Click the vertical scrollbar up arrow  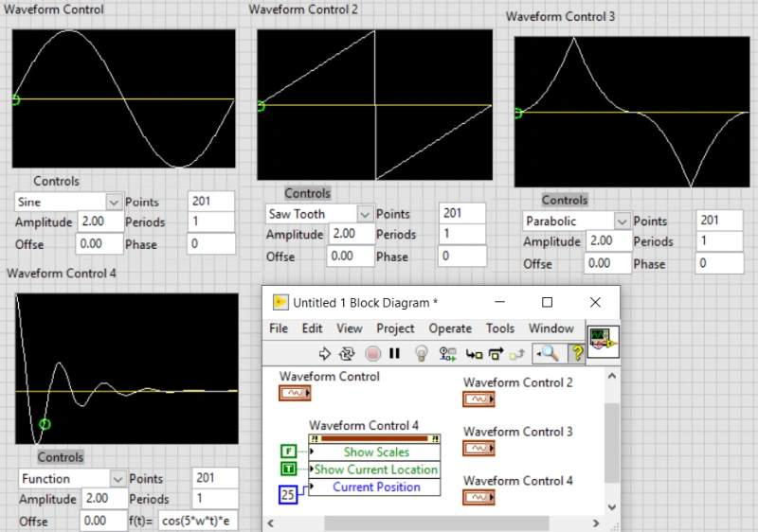coord(612,376)
